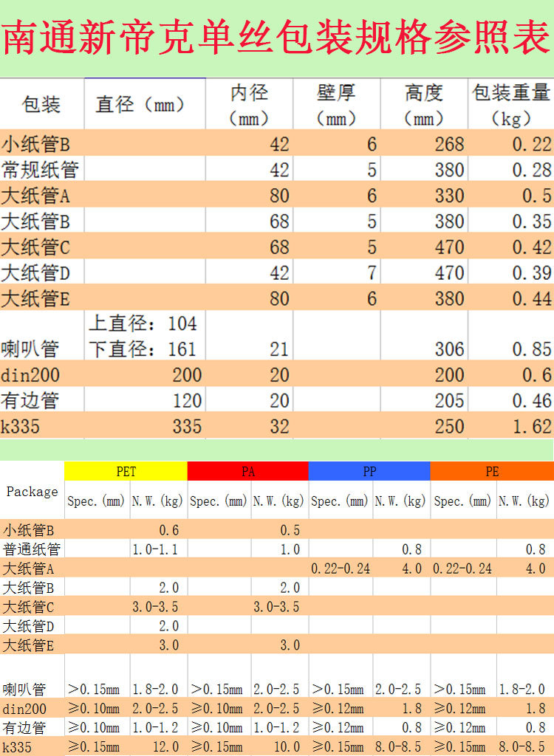The height and width of the screenshot is (756, 554).
Task: Click the height value 306
Action: coord(449,349)
